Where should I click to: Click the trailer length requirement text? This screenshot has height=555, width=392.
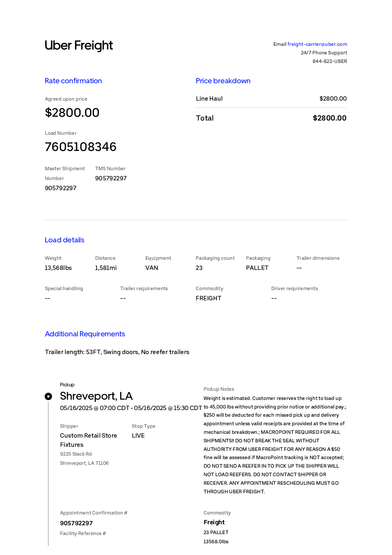pyautogui.click(x=117, y=352)
